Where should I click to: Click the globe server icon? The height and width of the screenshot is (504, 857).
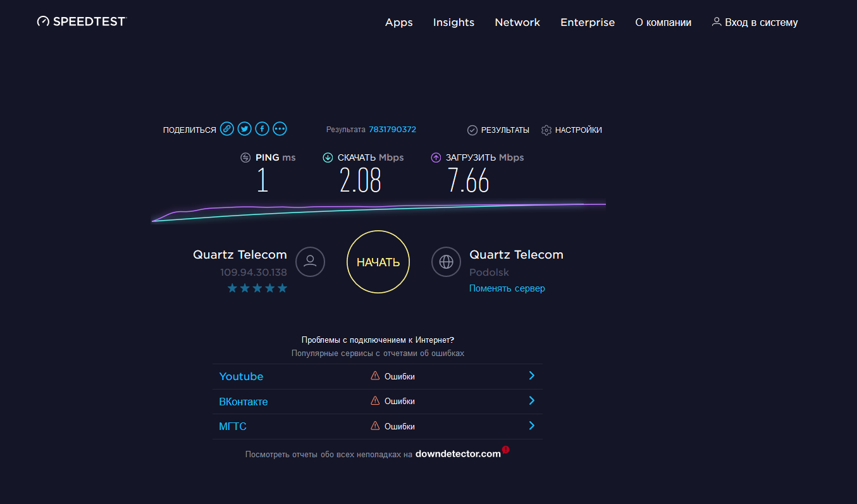447,262
